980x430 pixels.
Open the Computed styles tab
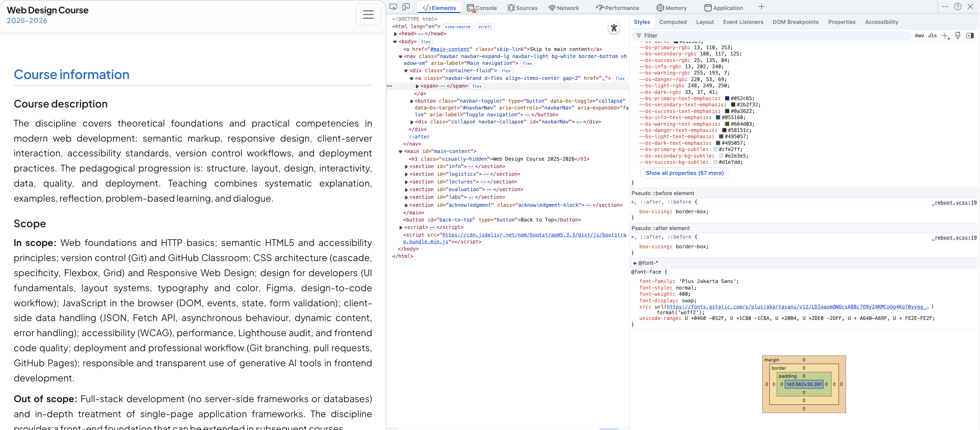673,22
